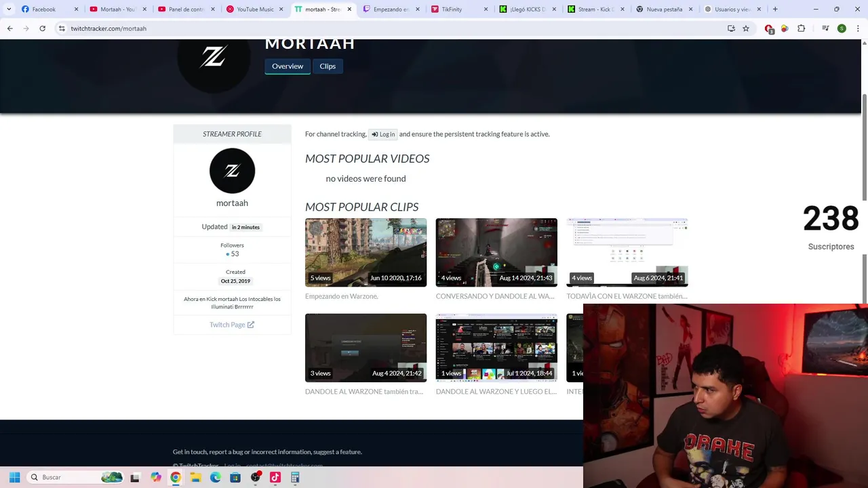Open the tab search dropdown arrow
This screenshot has width=868, height=488.
point(9,9)
